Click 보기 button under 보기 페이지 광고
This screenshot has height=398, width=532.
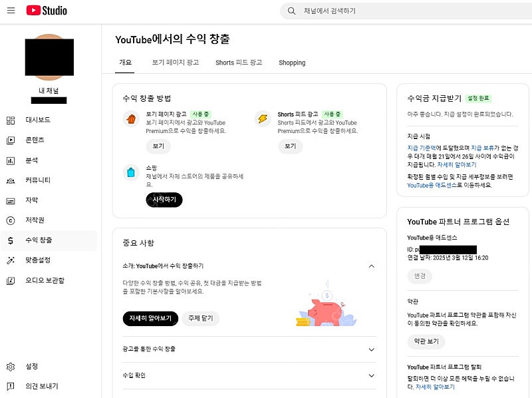coord(158,146)
